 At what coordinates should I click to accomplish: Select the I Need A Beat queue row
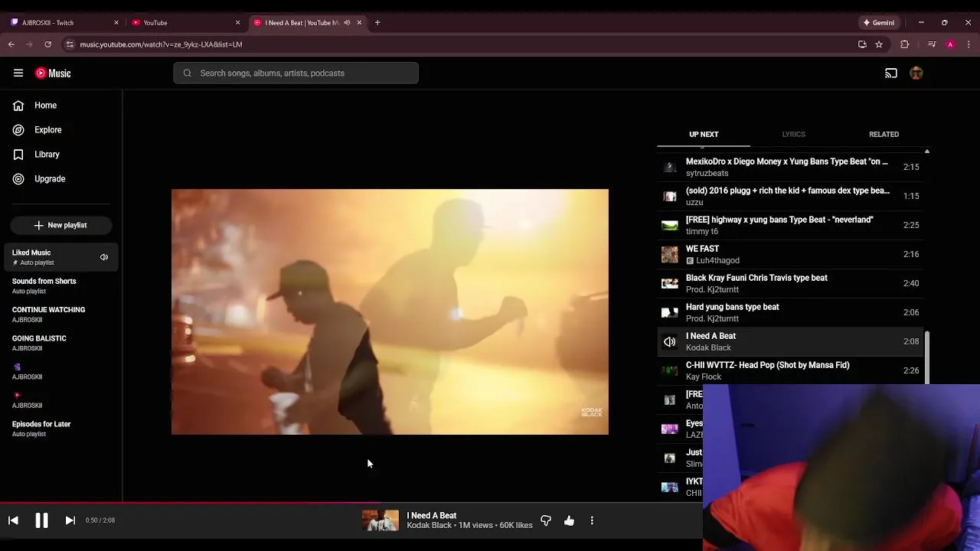coord(790,341)
